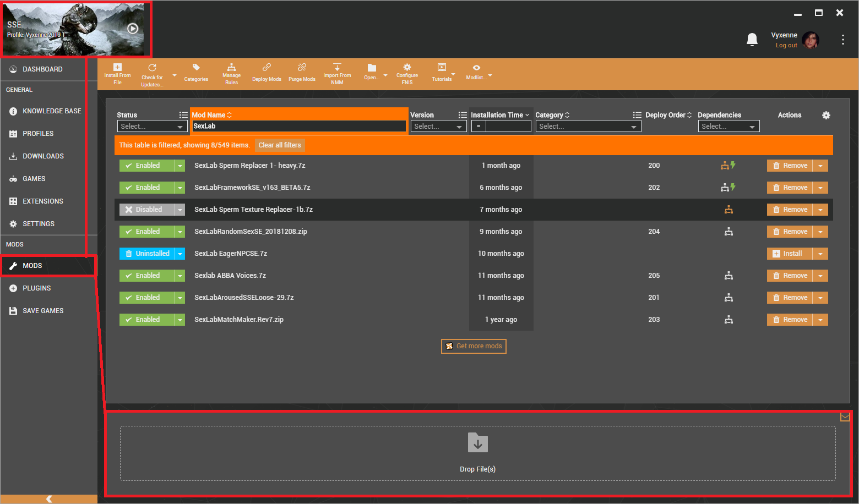Open Dependencies filter Select dropdown
The image size is (859, 504).
click(x=728, y=126)
